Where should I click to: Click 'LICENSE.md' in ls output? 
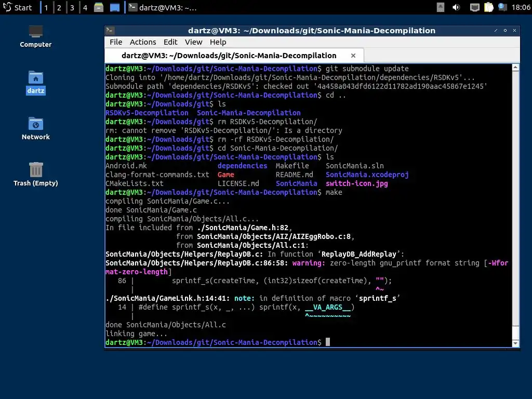click(x=238, y=183)
